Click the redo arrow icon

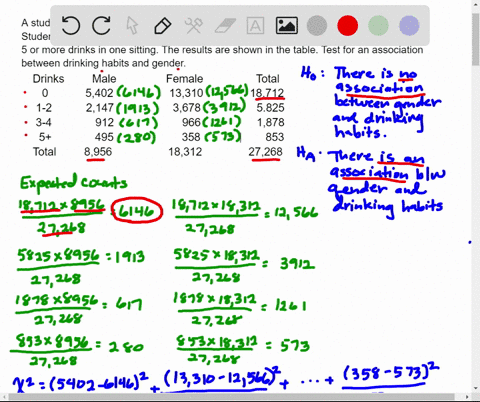pos(101,26)
